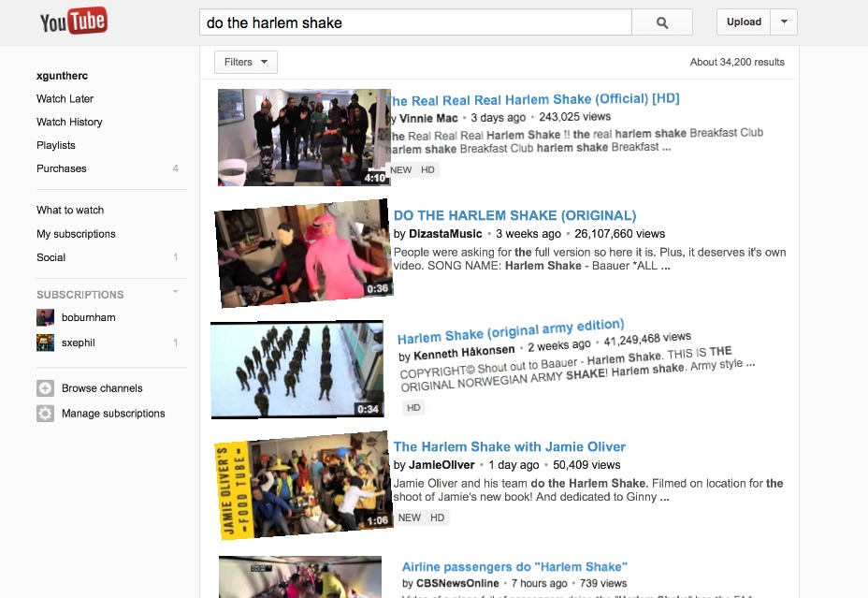Click the pink suit Harlem Shake thumbnail

304,254
